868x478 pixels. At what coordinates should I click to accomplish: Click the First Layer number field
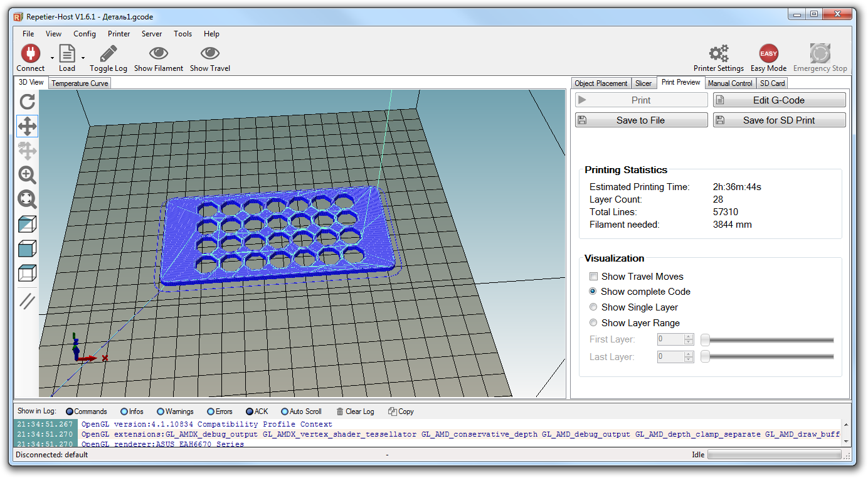click(x=670, y=339)
